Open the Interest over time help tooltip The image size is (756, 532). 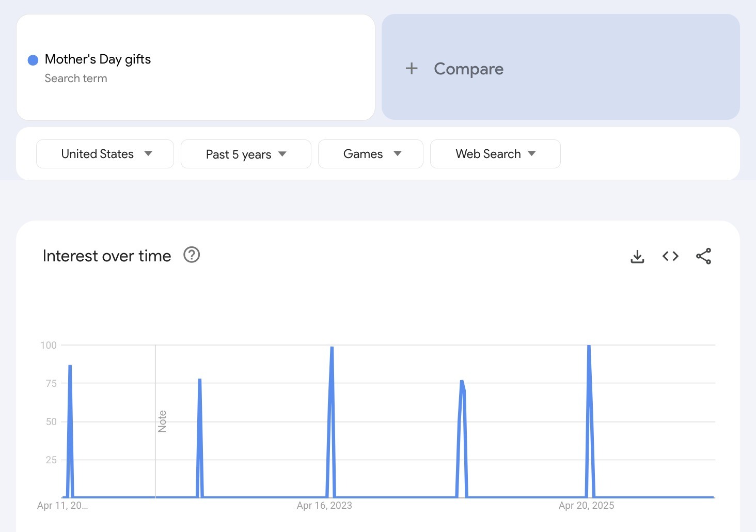click(x=191, y=255)
